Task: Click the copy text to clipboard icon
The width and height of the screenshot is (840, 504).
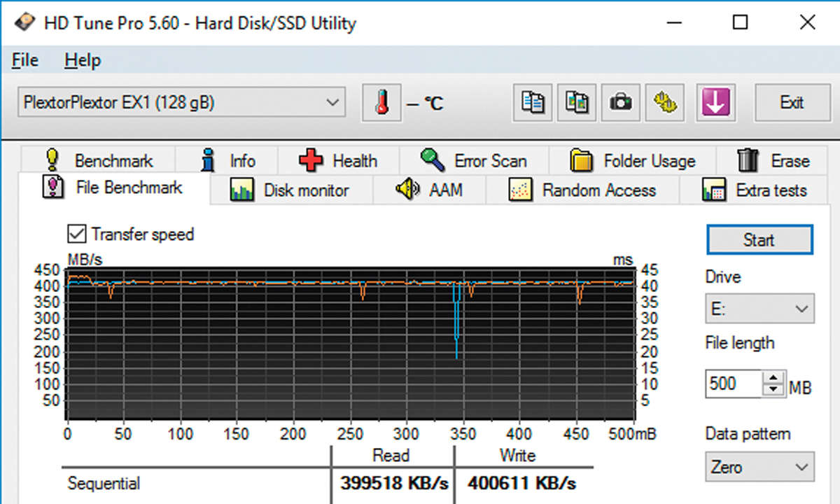Action: (x=533, y=103)
